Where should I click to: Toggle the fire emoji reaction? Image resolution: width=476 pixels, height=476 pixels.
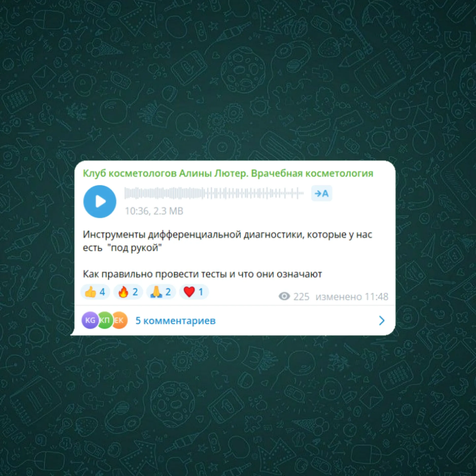point(128,292)
